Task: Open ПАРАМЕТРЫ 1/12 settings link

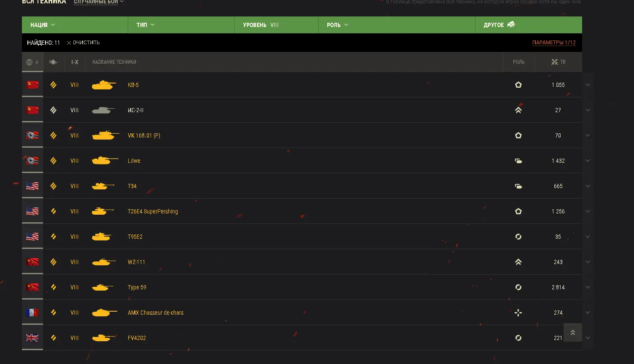Action: point(554,43)
